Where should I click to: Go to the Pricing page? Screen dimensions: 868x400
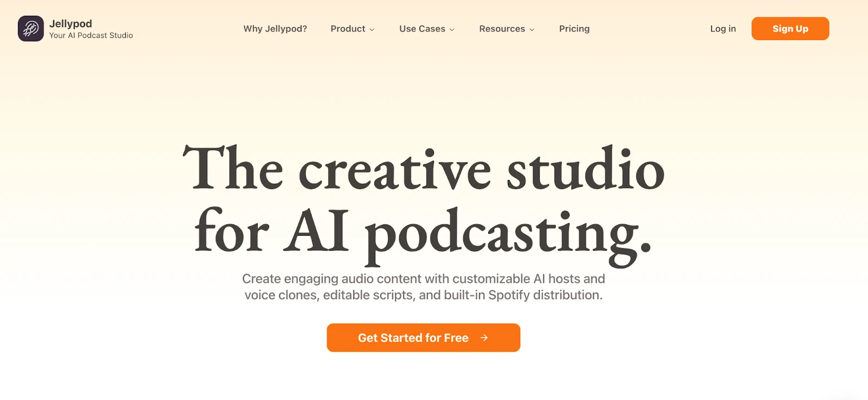(x=574, y=29)
